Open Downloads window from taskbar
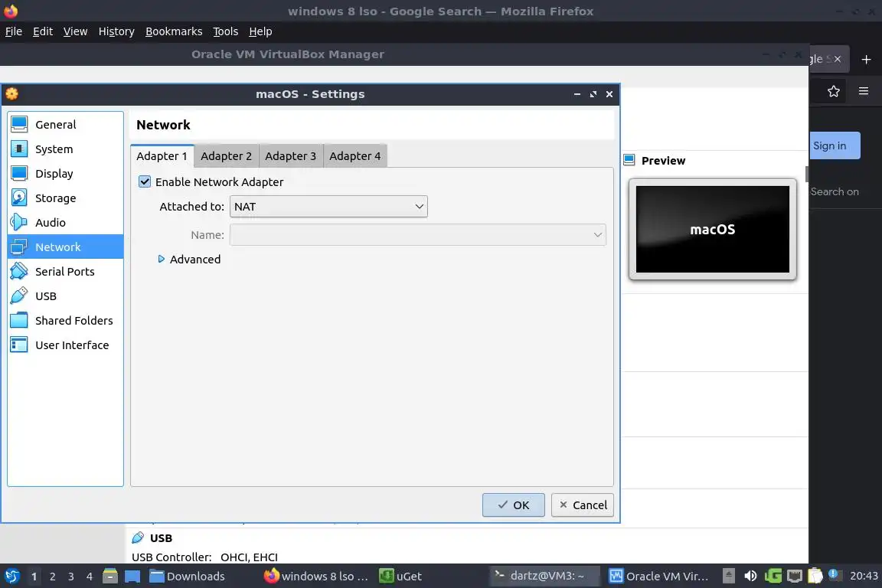The image size is (882, 588). (x=188, y=577)
